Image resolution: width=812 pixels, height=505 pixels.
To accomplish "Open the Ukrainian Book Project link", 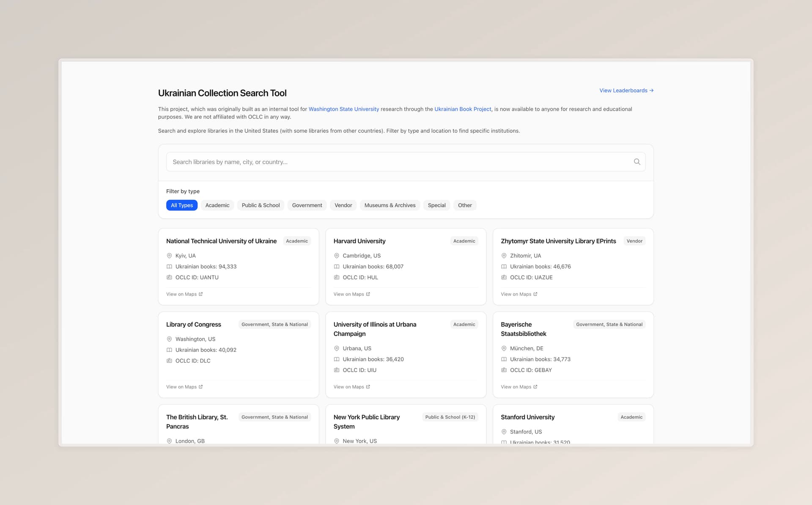I will (463, 109).
